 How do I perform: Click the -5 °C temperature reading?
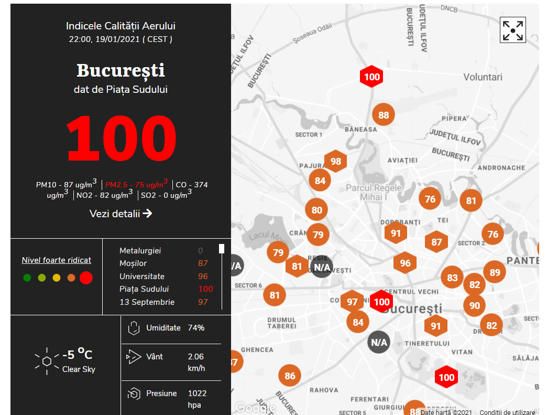[x=77, y=354]
